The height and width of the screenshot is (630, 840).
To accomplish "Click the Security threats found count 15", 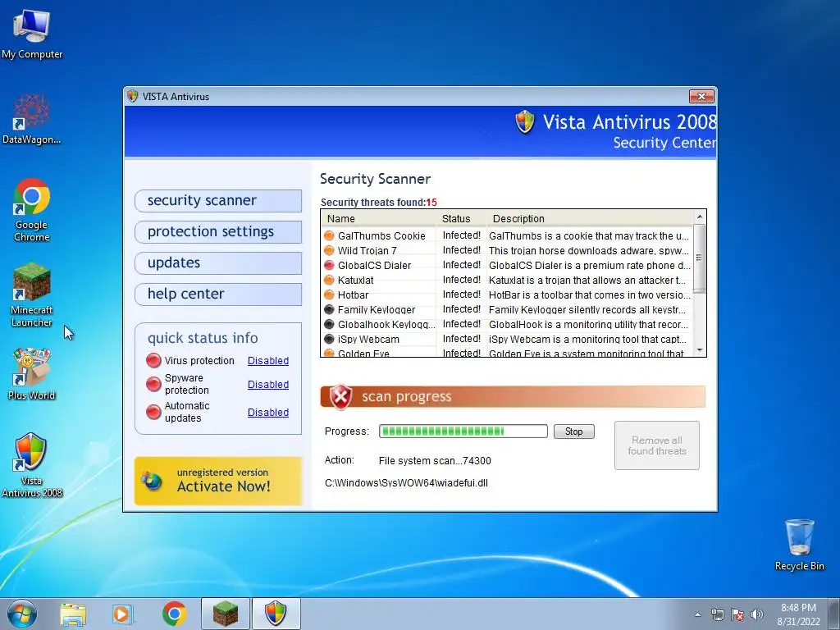I will [431, 203].
